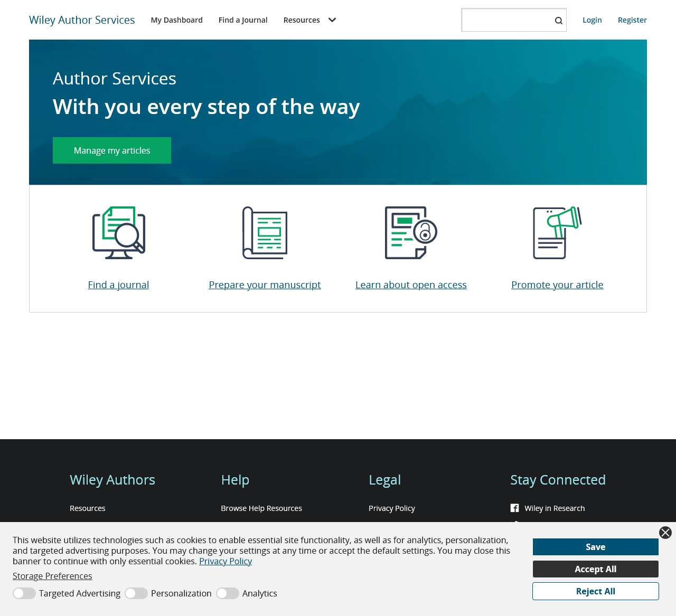Click the Reject All cookies button
This screenshot has width=676, height=616.
click(596, 591)
